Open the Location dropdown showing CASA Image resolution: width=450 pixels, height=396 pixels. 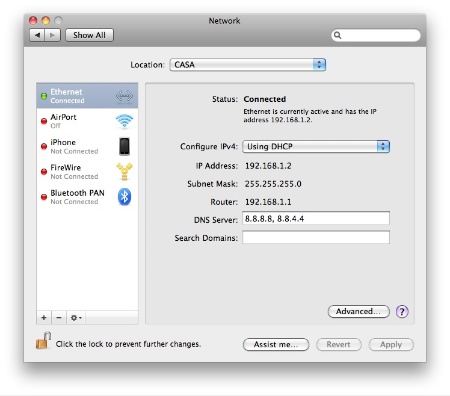(x=248, y=65)
